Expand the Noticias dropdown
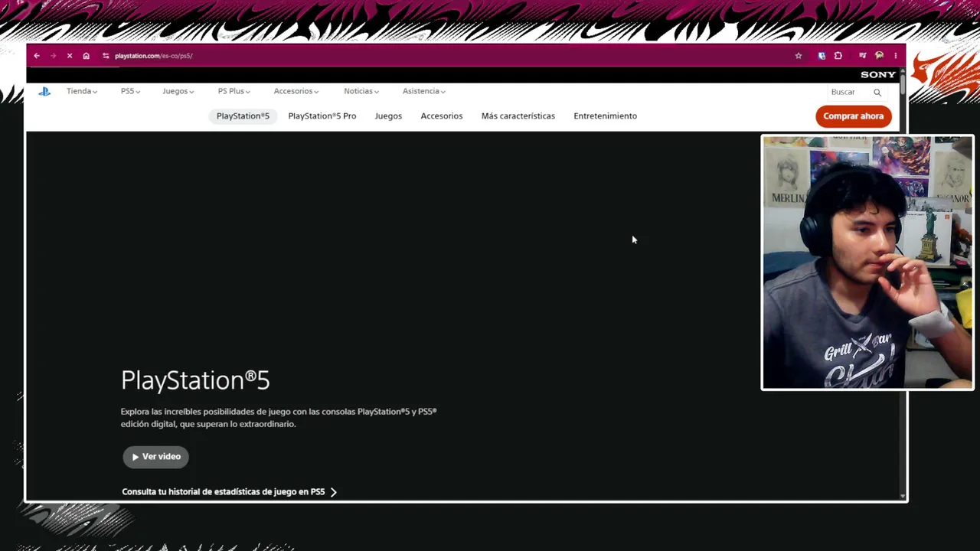 [361, 91]
